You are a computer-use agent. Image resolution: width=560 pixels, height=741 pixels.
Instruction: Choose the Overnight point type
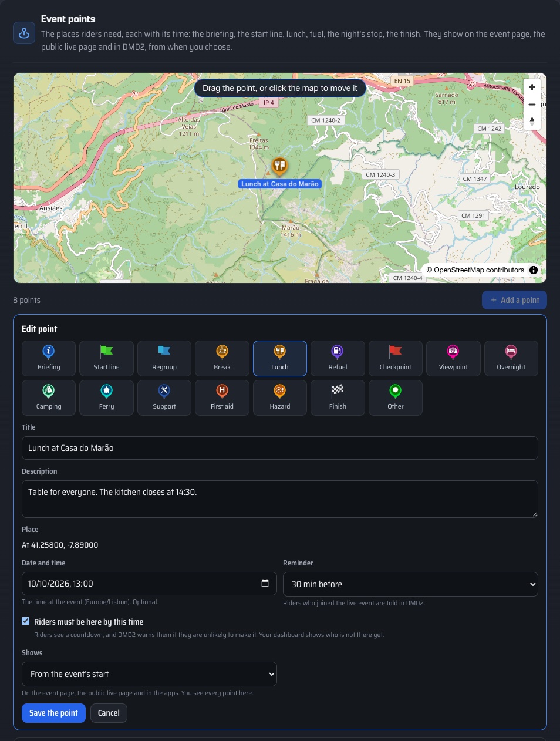tap(511, 358)
